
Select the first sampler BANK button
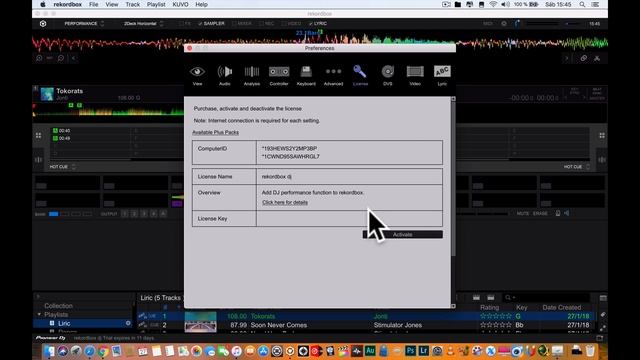tap(53, 214)
